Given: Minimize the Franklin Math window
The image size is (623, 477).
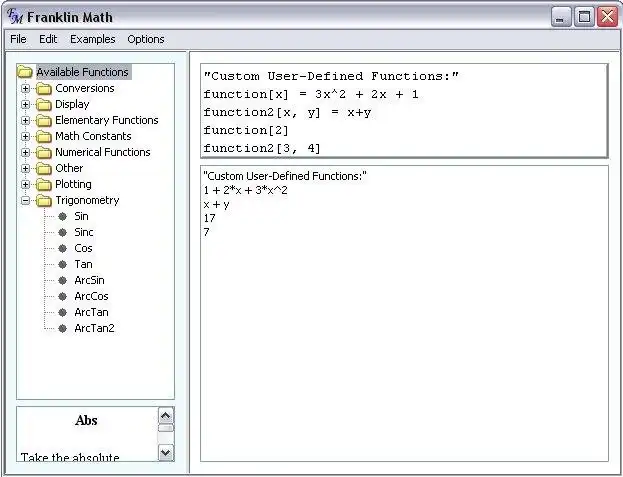Looking at the screenshot, I should (561, 17).
